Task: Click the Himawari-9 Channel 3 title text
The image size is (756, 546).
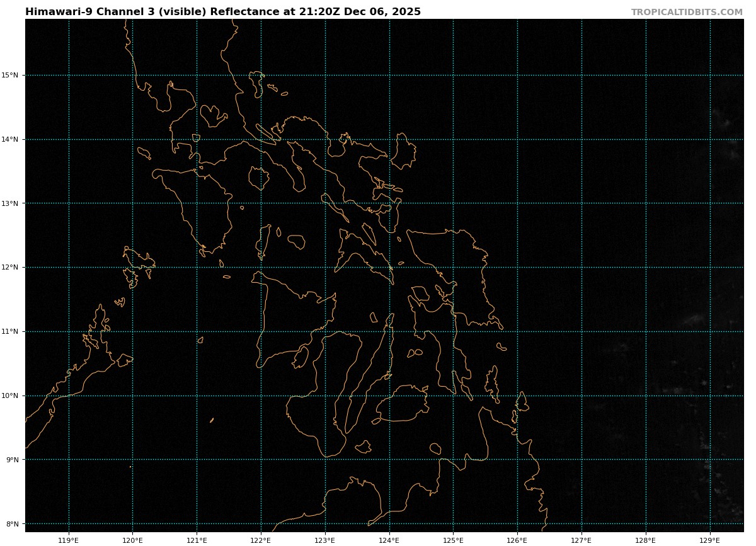Action: click(x=222, y=12)
